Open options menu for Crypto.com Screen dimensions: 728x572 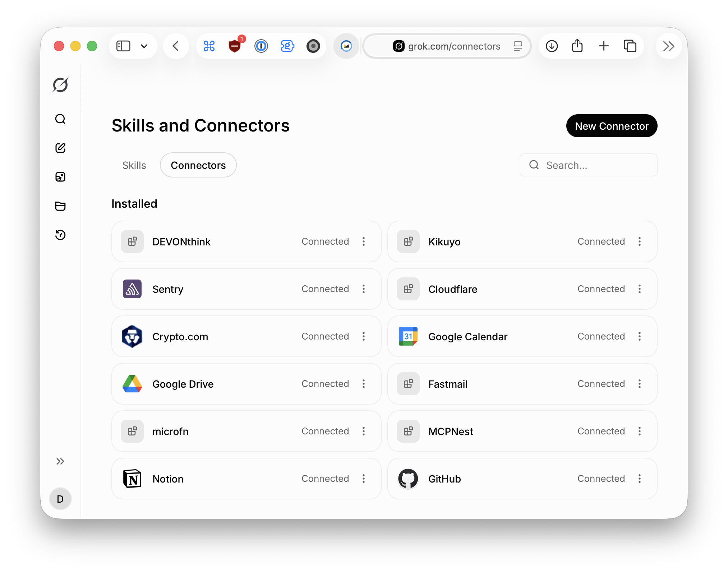coord(364,336)
